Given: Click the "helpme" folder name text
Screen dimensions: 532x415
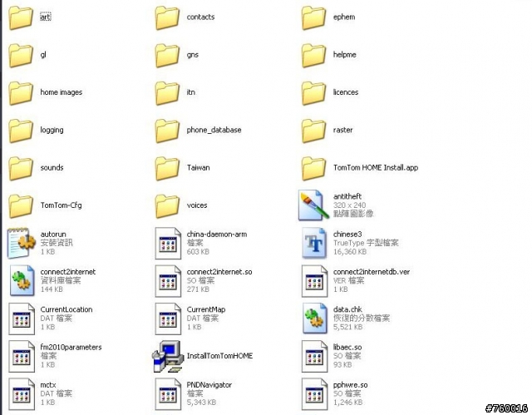Looking at the screenshot, I should pos(344,55).
